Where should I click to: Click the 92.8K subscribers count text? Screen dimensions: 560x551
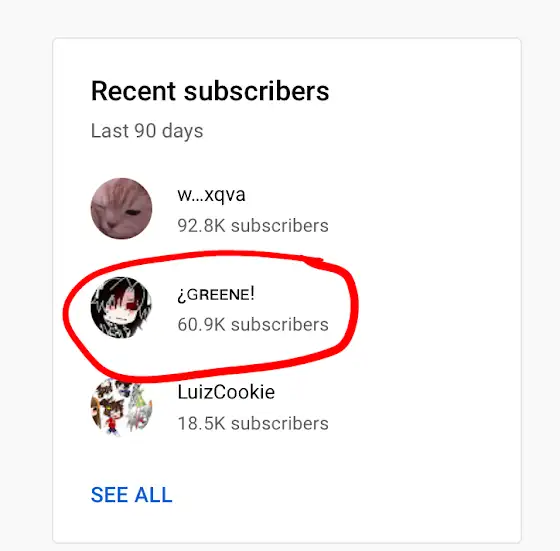pos(253,226)
